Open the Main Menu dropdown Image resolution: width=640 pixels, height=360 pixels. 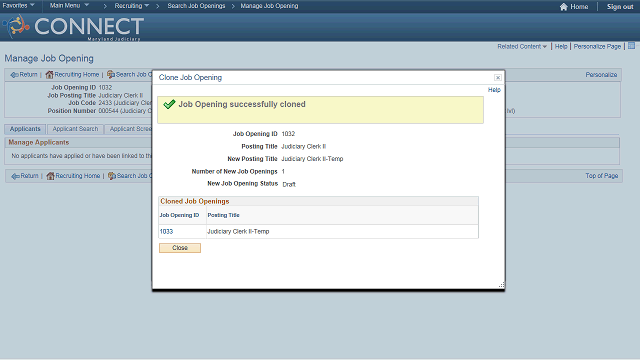[x=69, y=6]
